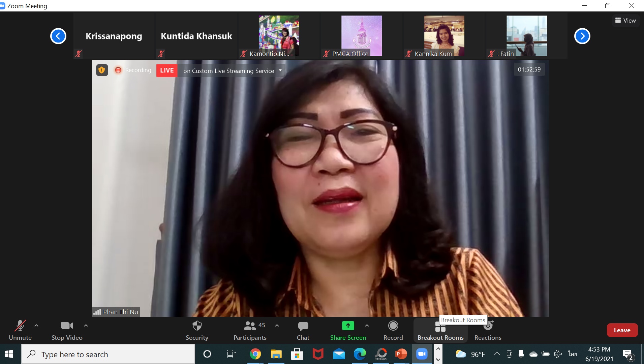Screen dimensions: 644x364
Task: Select the Kamontip Ni... video thumbnail
Action: point(279,36)
